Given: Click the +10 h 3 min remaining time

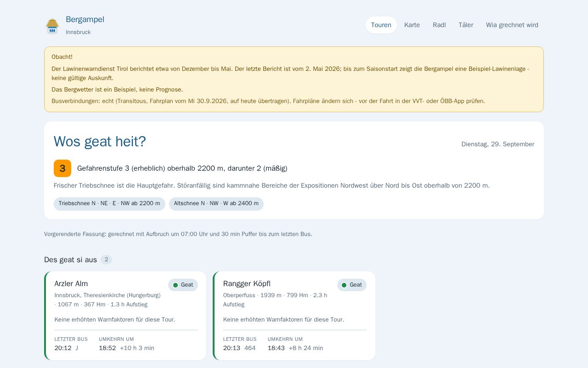Looking at the screenshot, I should 137,348.
